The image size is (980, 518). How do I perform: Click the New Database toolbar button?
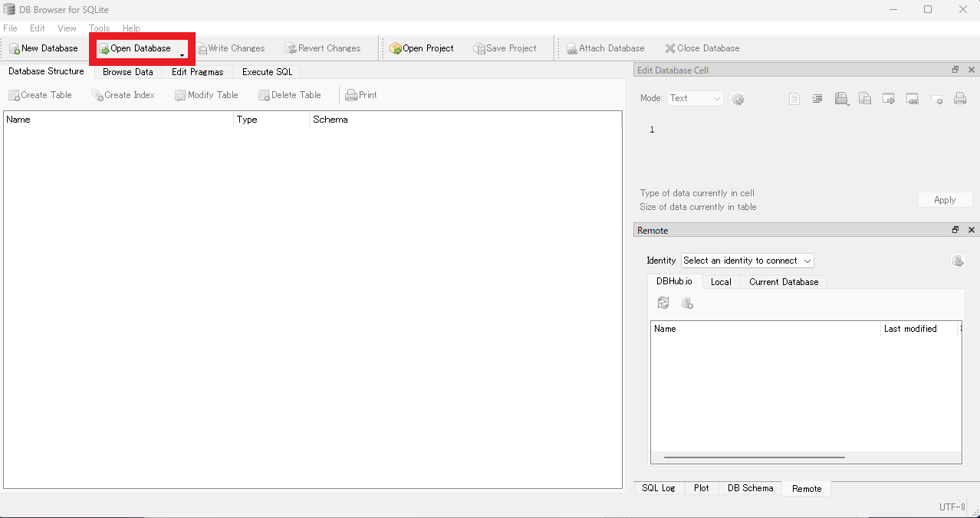coord(44,48)
